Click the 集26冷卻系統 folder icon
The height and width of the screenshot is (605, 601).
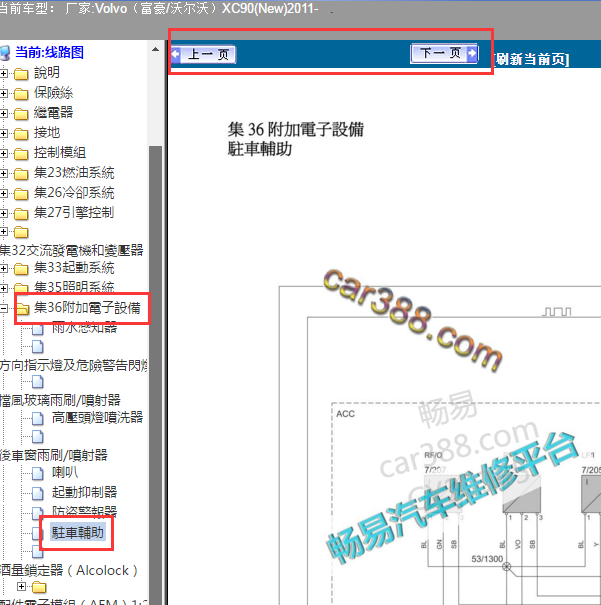tap(21, 193)
